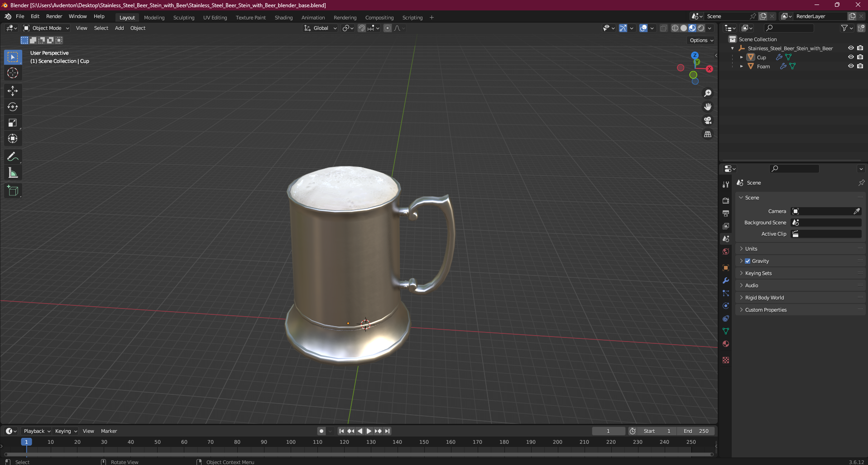
Task: Open the Texture properties checker tab
Action: (x=726, y=360)
